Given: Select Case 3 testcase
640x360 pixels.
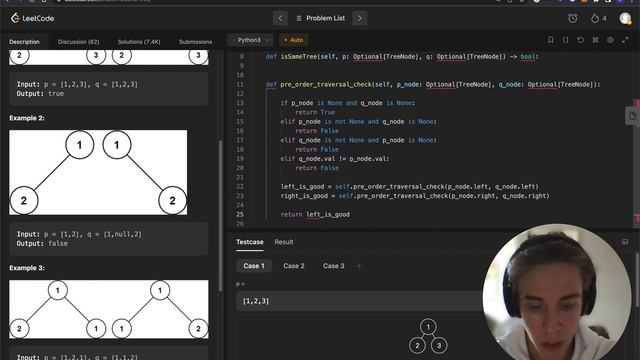Looking at the screenshot, I should click(x=333, y=266).
